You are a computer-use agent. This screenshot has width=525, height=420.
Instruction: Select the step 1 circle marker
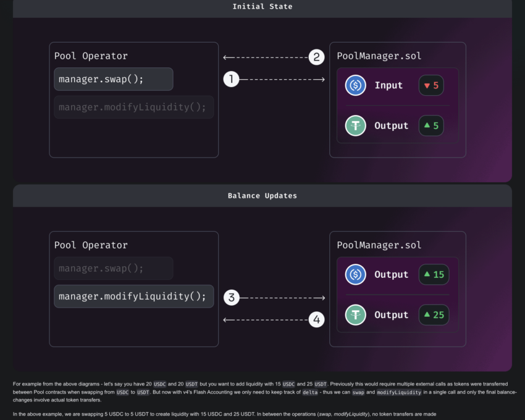[231, 79]
